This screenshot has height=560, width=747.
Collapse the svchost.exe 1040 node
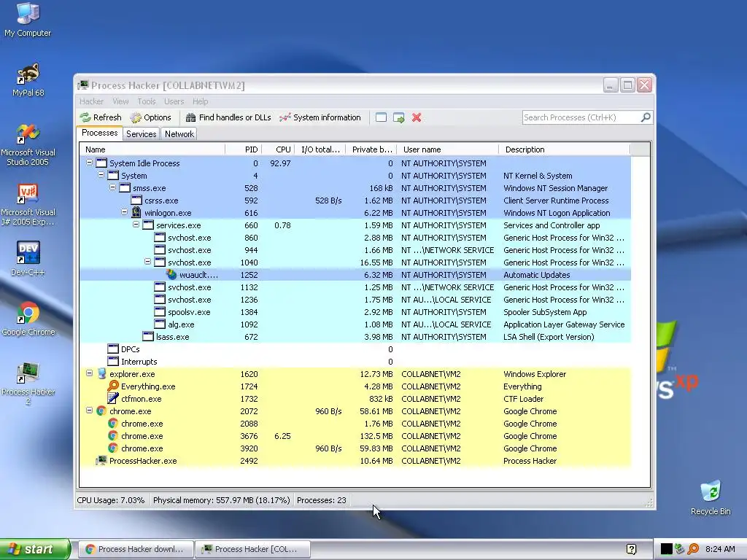(147, 262)
